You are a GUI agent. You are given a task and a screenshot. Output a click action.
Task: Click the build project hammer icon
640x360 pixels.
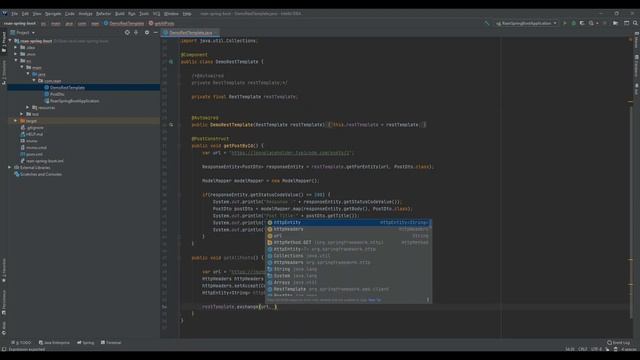pos(487,23)
